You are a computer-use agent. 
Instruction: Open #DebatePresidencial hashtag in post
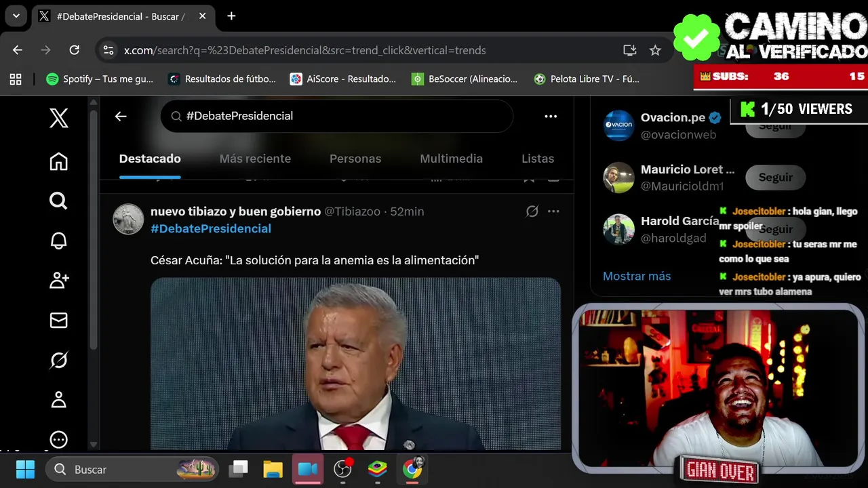[211, 228]
